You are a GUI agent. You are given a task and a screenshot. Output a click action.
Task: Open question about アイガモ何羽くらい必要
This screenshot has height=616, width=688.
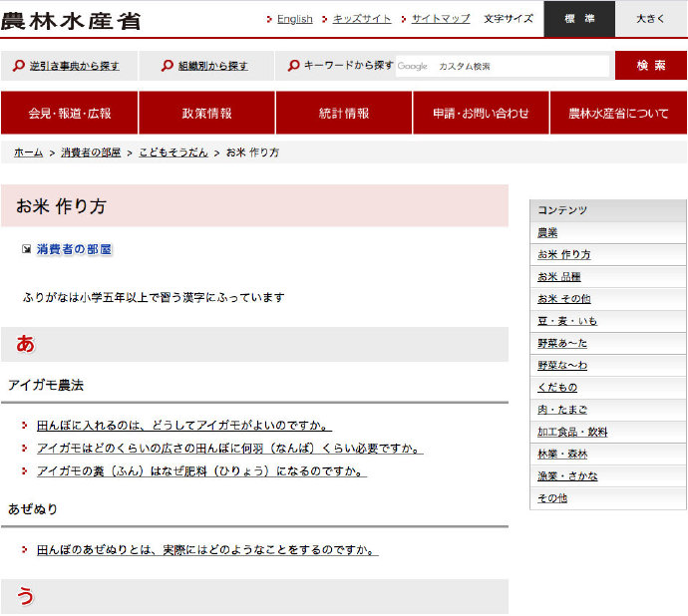click(230, 448)
